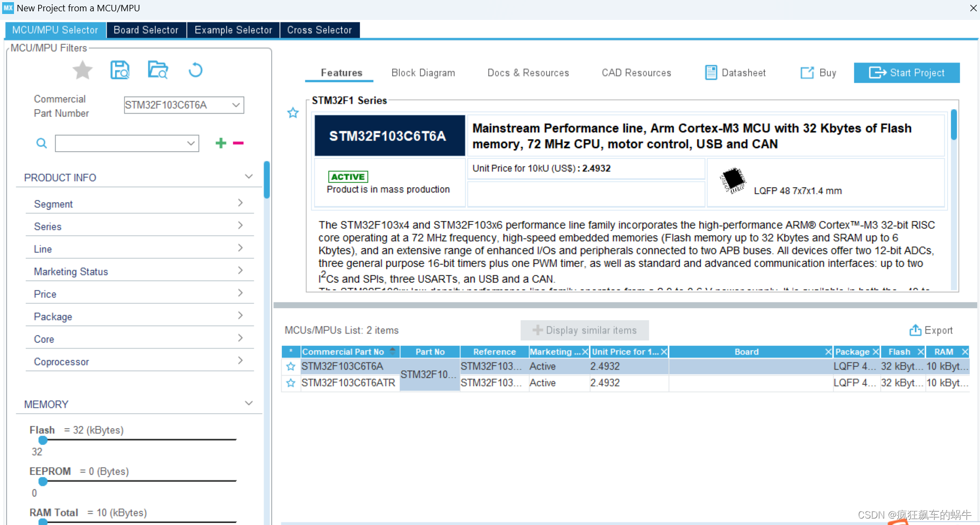This screenshot has height=525, width=980.
Task: Remove the Package column with its X
Action: click(875, 352)
